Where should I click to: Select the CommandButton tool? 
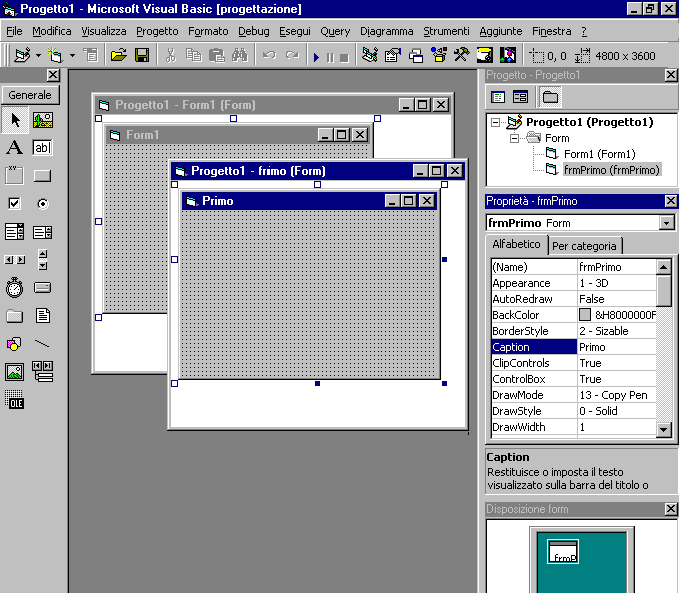point(42,175)
